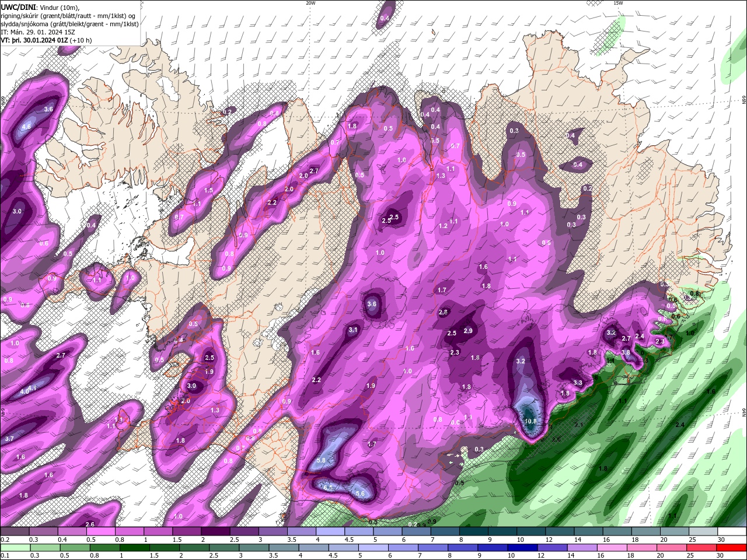Click the '3.8' value near the east fjords
747x560 pixels.
[x=626, y=352]
